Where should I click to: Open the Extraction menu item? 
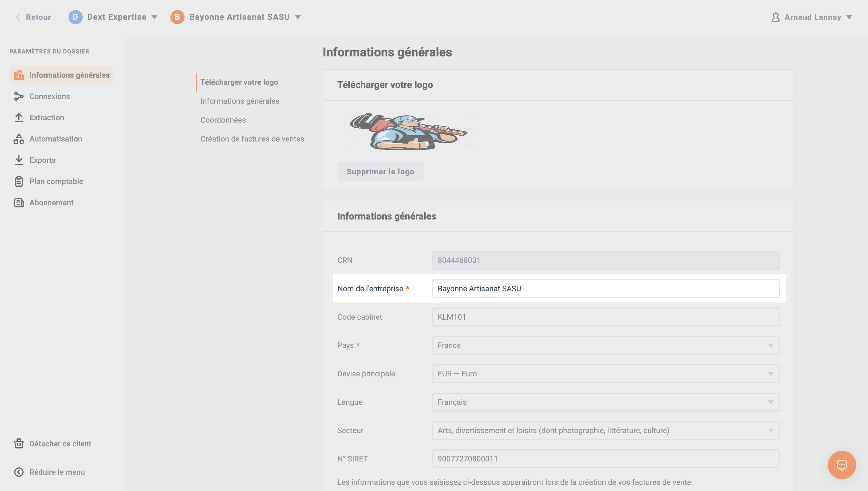pos(61,117)
